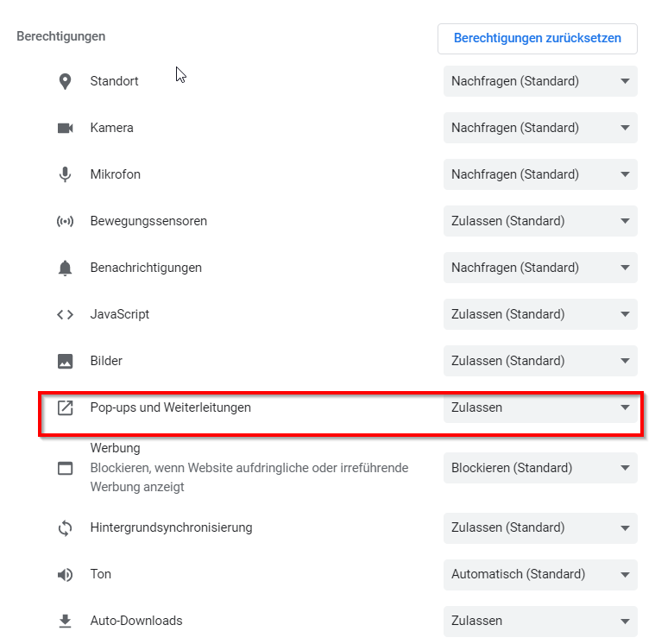Image resolution: width=655 pixels, height=644 pixels.
Task: Open the Werbung Blockieren dropdown
Action: click(x=540, y=468)
